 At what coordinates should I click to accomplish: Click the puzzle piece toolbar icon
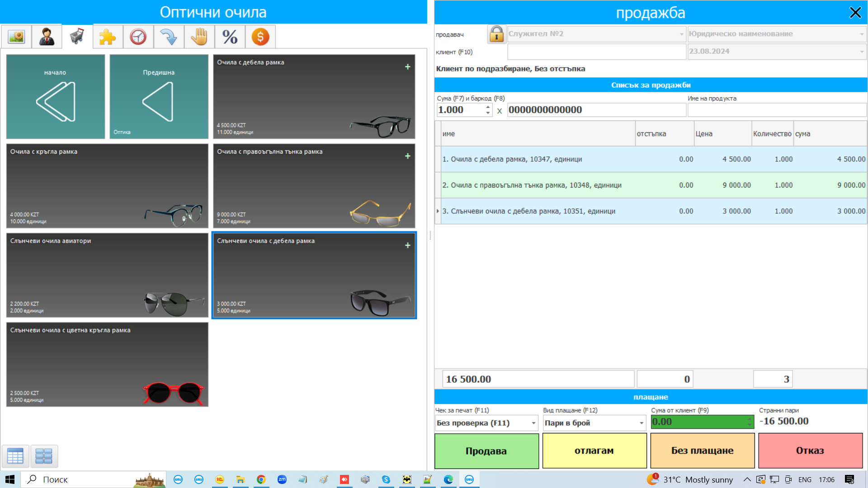click(108, 37)
